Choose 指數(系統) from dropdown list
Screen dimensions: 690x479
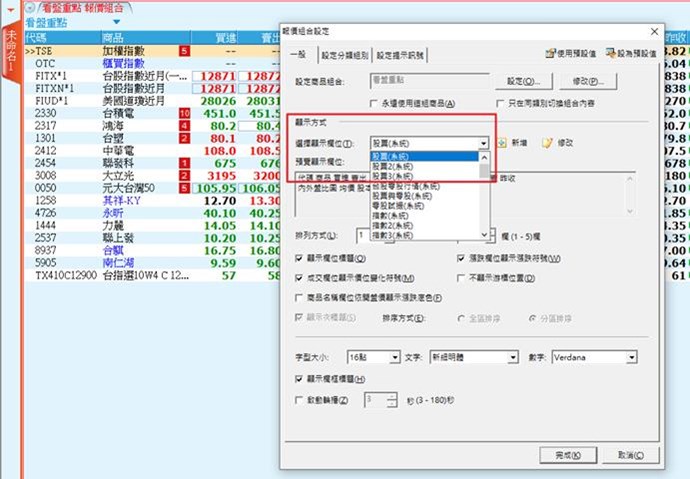coord(425,216)
